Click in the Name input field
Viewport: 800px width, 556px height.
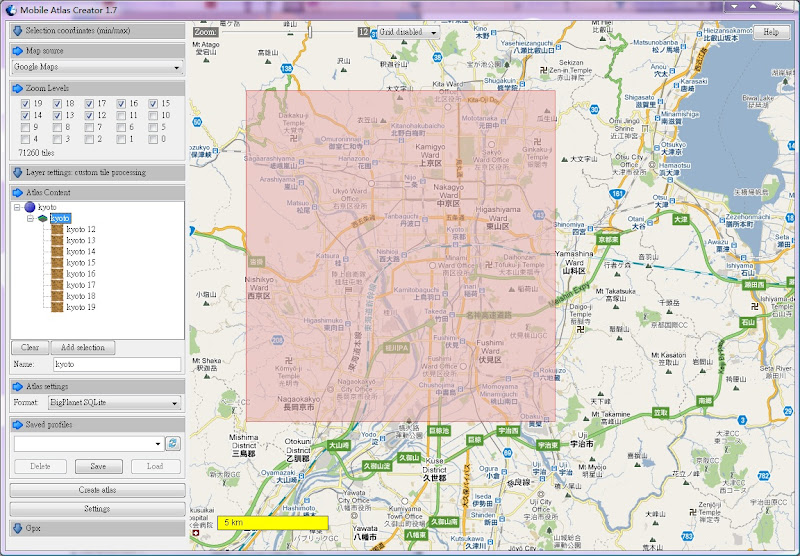(117, 364)
